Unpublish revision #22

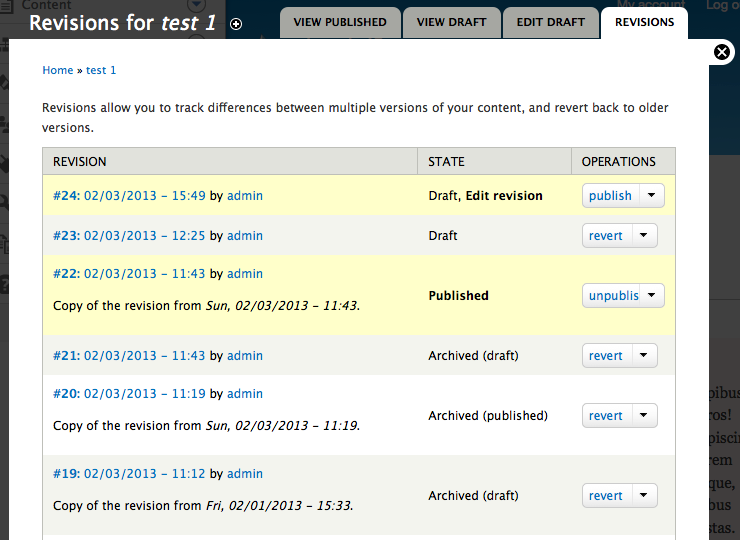(611, 295)
